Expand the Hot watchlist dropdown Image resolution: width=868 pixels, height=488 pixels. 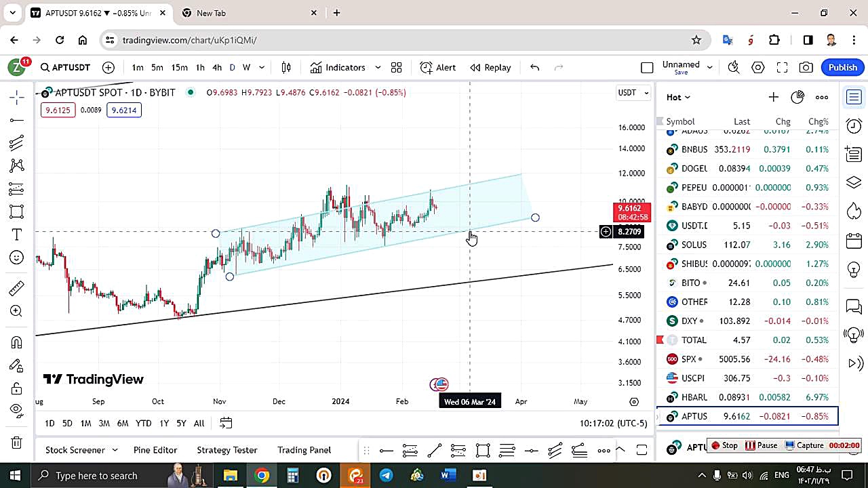[x=678, y=97]
